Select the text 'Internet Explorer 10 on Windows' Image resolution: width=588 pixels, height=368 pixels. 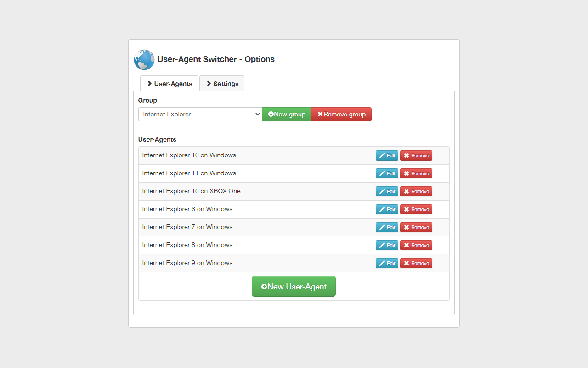tap(189, 155)
